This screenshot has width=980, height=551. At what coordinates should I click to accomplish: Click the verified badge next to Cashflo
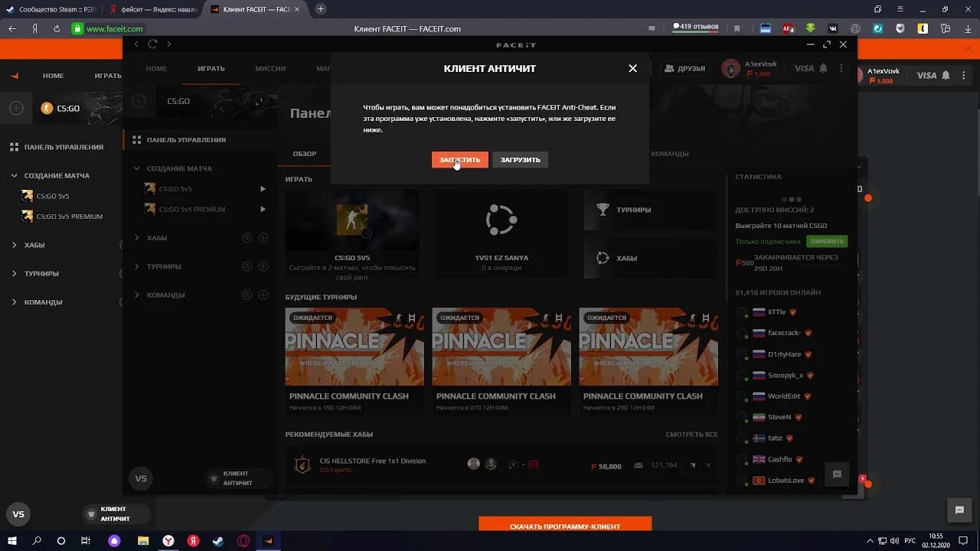(x=798, y=459)
